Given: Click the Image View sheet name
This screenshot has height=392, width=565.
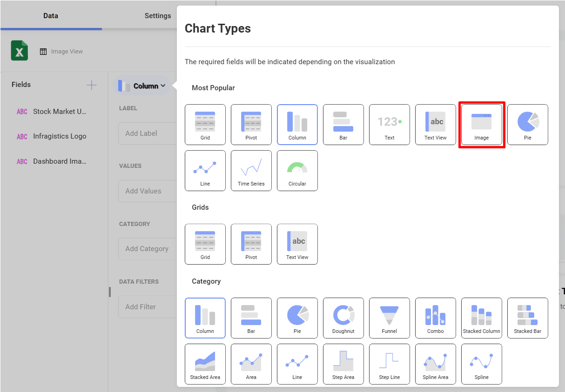Looking at the screenshot, I should (67, 52).
